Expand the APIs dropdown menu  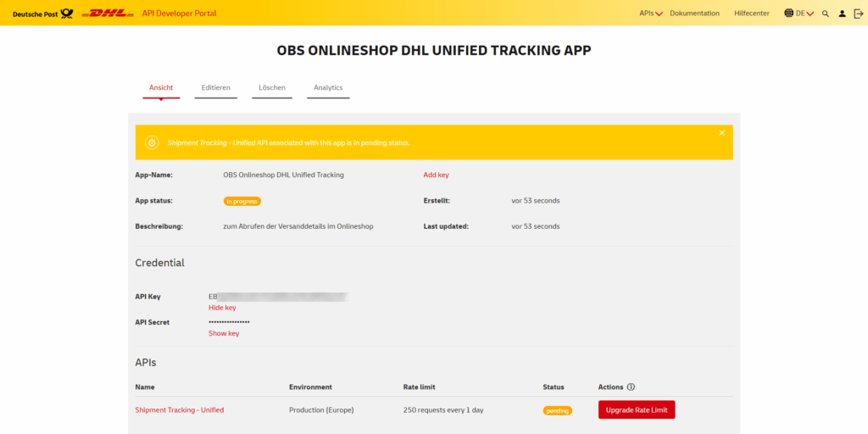(651, 14)
